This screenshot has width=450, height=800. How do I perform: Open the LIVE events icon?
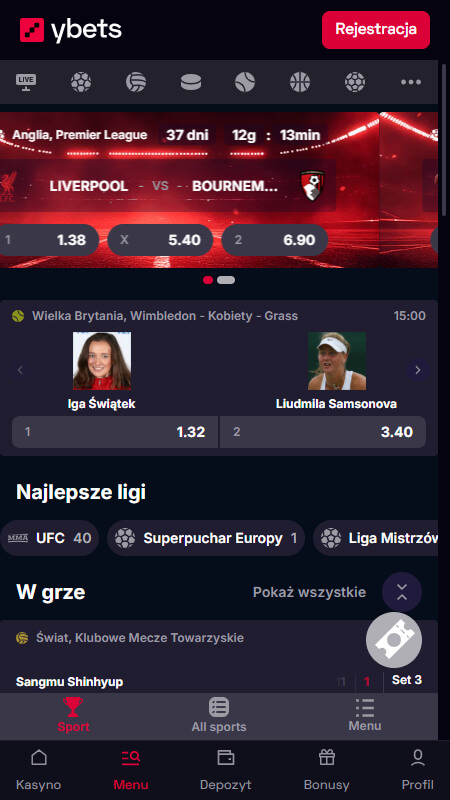26,82
